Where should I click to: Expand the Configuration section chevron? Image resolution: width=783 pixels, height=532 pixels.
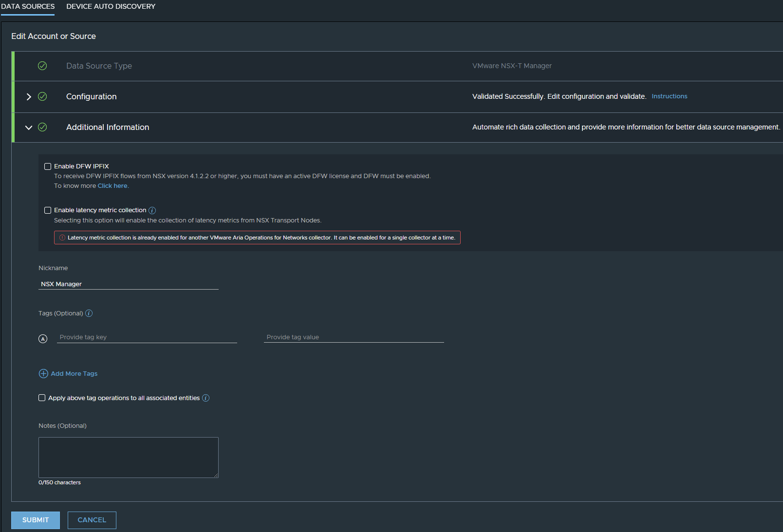pyautogui.click(x=29, y=97)
